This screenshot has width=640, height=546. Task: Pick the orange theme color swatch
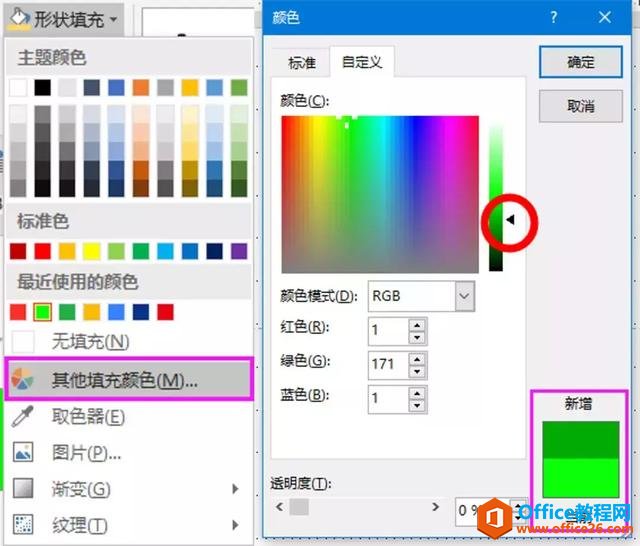[x=141, y=87]
